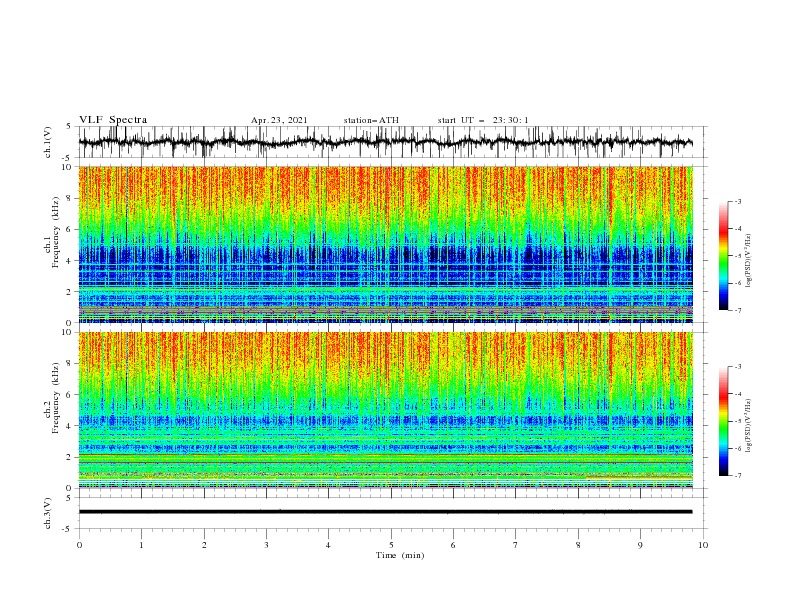Click the time axis tick label 0
The image size is (792, 612).
pos(79,545)
